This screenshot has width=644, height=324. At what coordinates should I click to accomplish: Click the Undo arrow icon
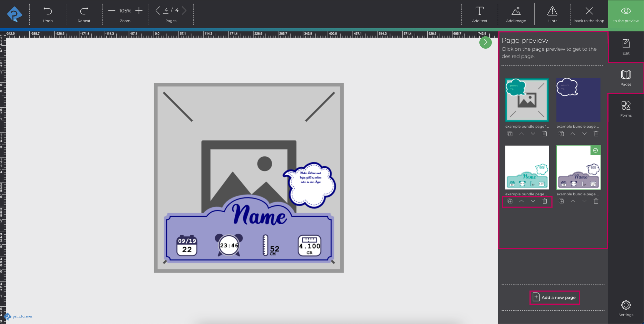click(48, 11)
